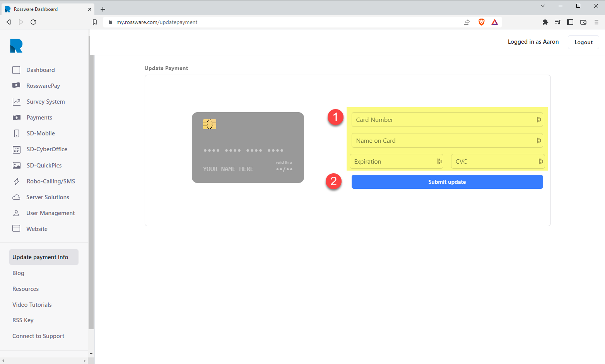Open the browser tab search chevron
Image resolution: width=605 pixels, height=364 pixels.
(x=543, y=6)
